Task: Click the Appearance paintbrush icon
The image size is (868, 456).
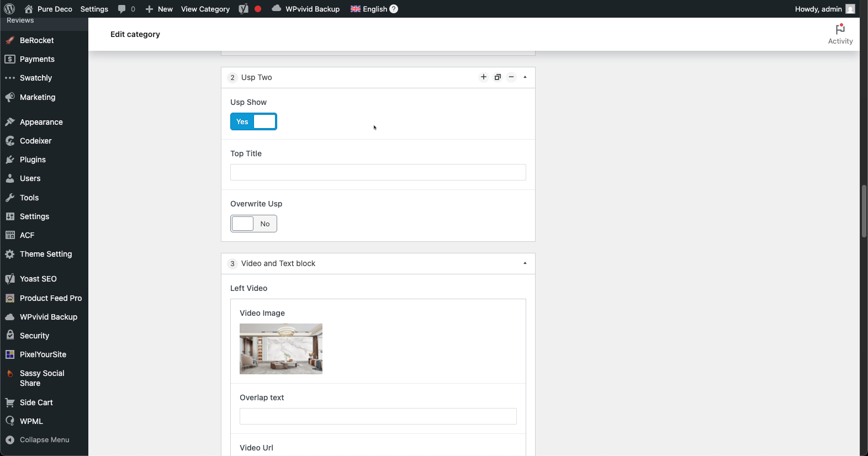Action: coord(10,122)
